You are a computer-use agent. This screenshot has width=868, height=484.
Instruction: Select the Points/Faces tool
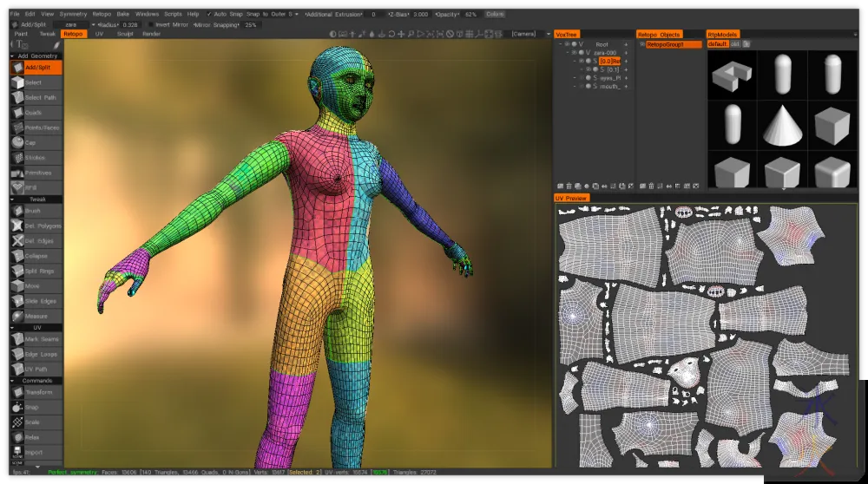point(36,128)
